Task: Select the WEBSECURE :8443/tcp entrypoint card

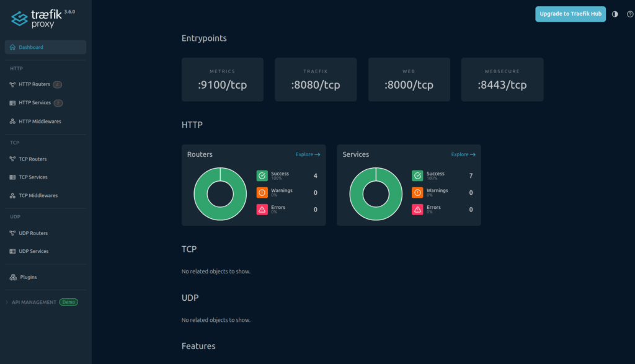Action: 502,79
